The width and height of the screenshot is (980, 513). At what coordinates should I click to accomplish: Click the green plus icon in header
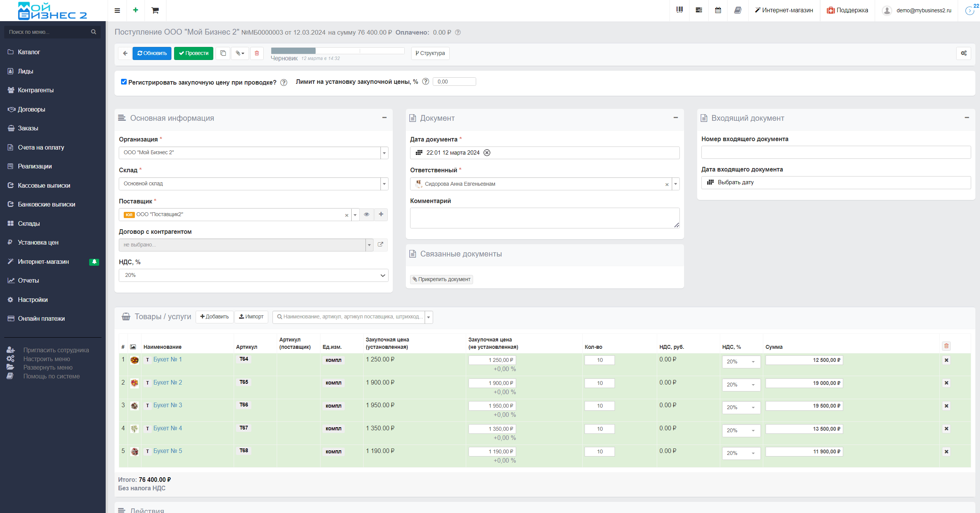point(135,10)
